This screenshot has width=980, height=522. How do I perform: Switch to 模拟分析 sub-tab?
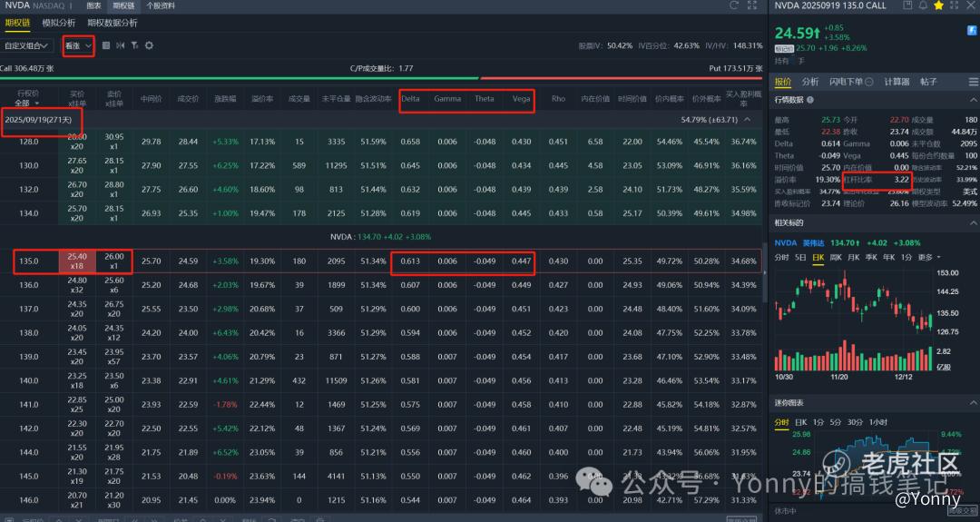[x=59, y=23]
